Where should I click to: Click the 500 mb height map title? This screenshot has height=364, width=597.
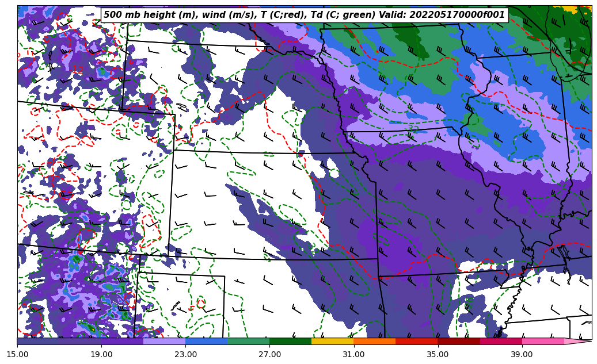point(304,15)
